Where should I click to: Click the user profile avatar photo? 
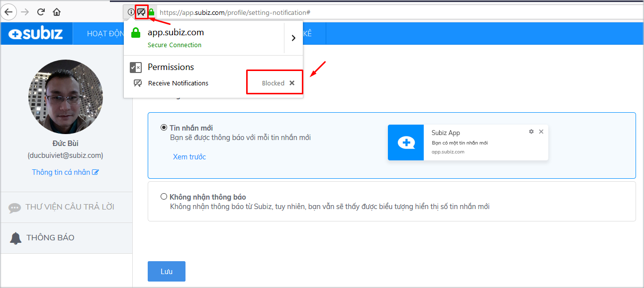(x=66, y=97)
